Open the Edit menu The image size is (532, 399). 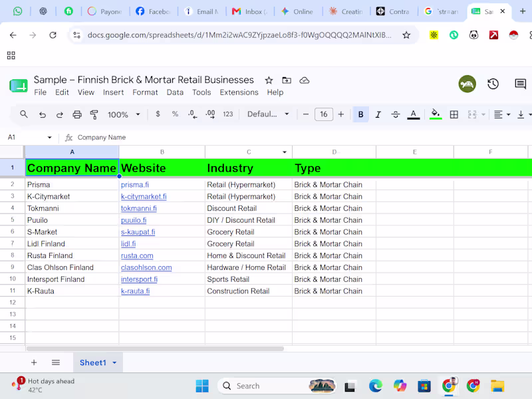62,92
